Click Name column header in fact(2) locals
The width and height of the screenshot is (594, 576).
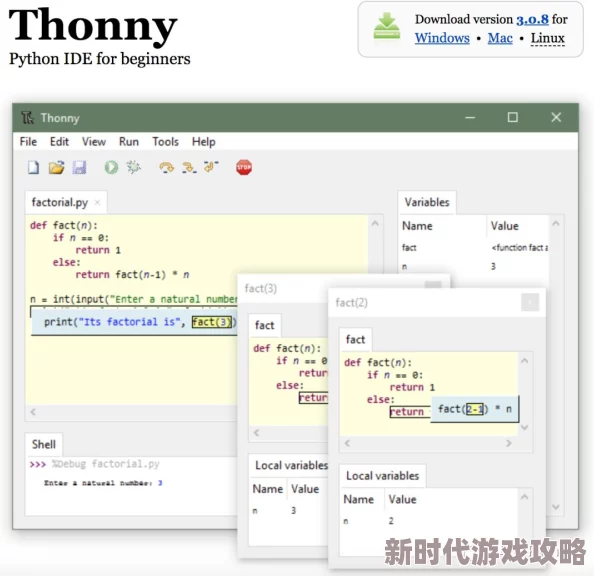click(362, 499)
